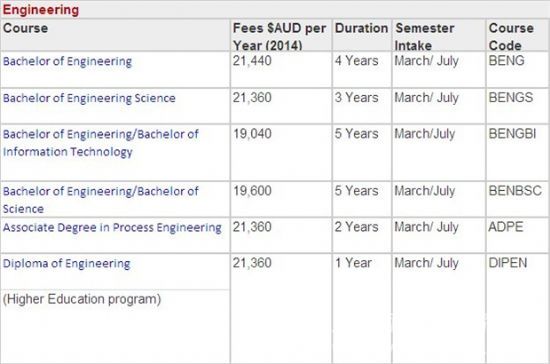
Task: Select the 19,600 fee cell
Action: pyautogui.click(x=252, y=191)
